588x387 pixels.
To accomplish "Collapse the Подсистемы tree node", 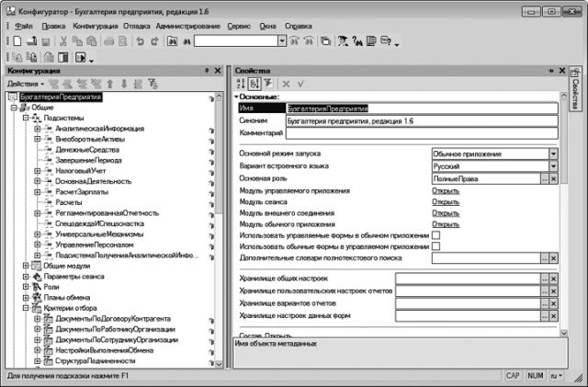I will coord(25,118).
